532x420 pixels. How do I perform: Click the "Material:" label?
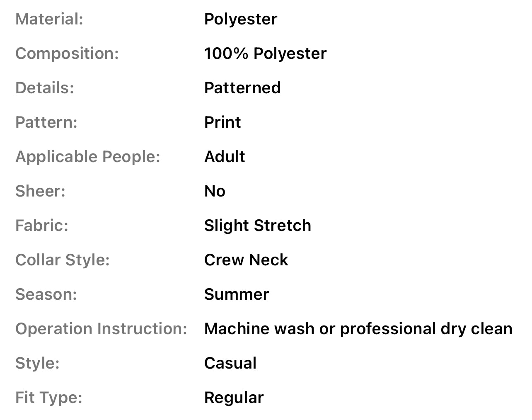click(49, 19)
